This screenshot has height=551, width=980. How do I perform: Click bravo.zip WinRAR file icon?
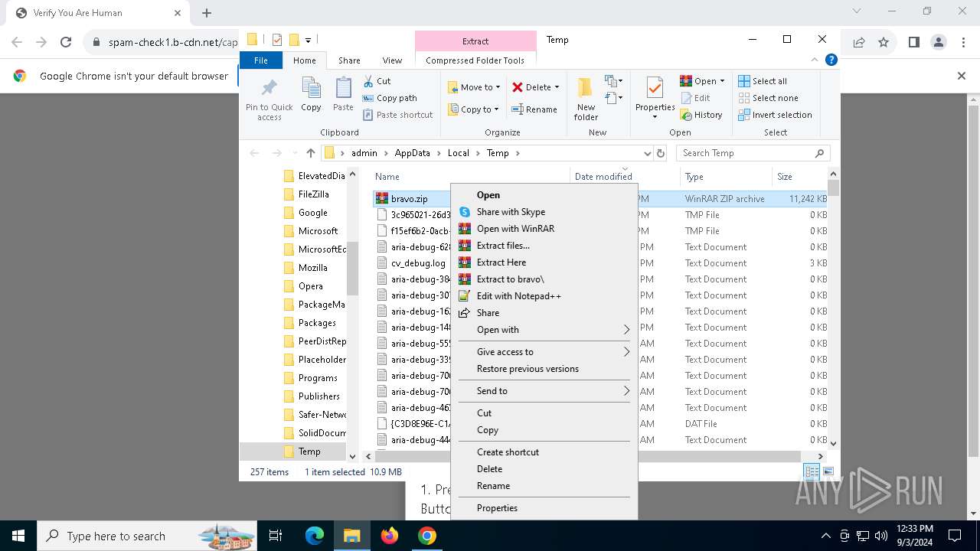pos(382,198)
